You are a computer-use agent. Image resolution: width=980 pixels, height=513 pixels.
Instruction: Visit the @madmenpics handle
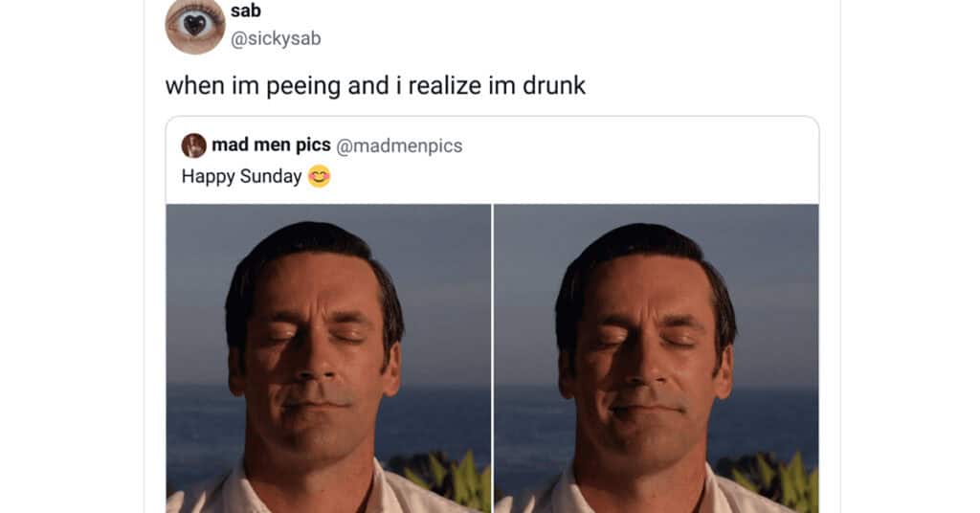pyautogui.click(x=399, y=145)
